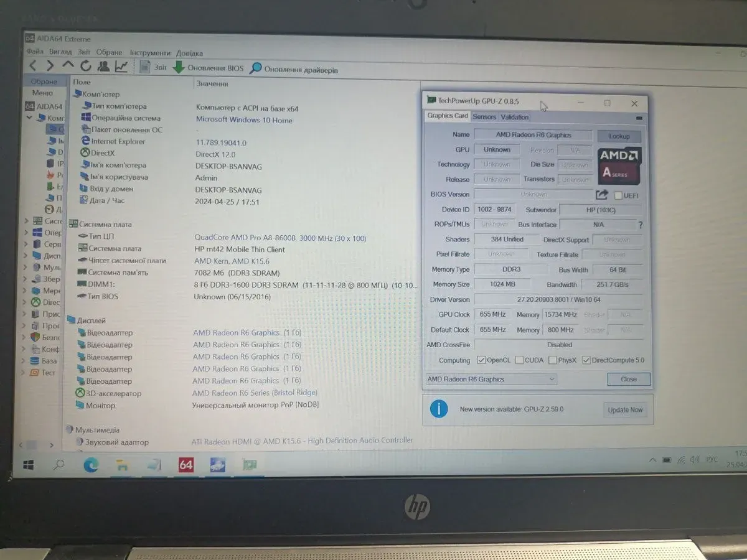
Task: Click the AIDA64 Back navigation arrow
Action: click(x=33, y=66)
